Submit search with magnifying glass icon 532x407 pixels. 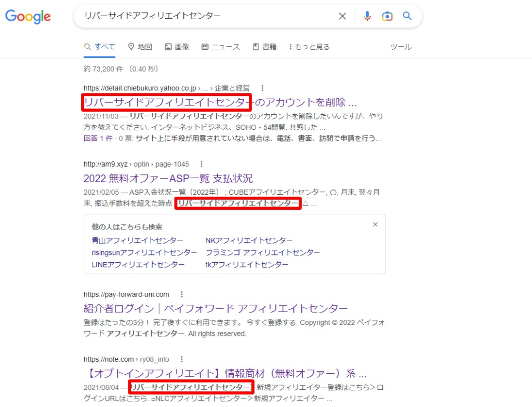[x=407, y=16]
